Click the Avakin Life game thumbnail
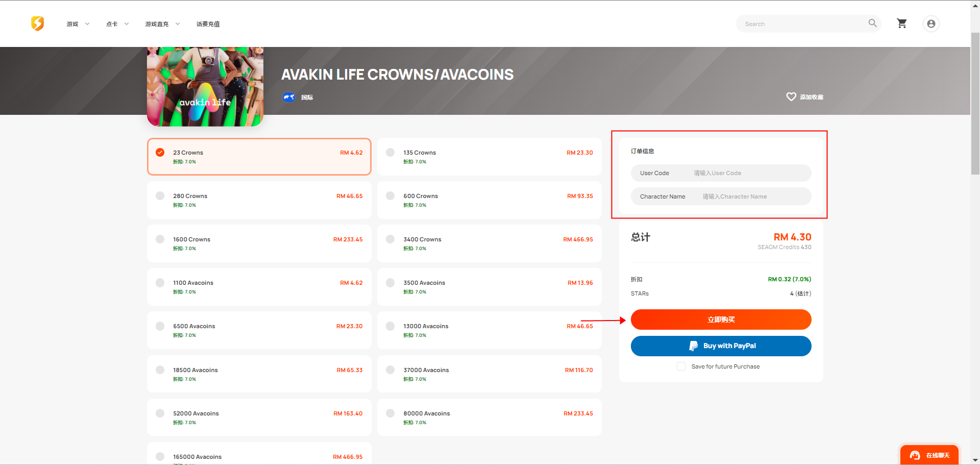The height and width of the screenshot is (465, 980). [205, 86]
